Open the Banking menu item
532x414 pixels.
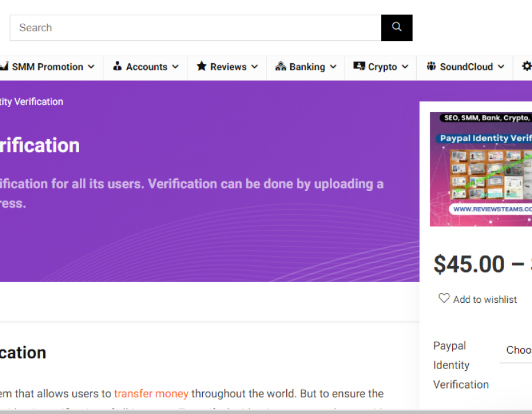(307, 67)
